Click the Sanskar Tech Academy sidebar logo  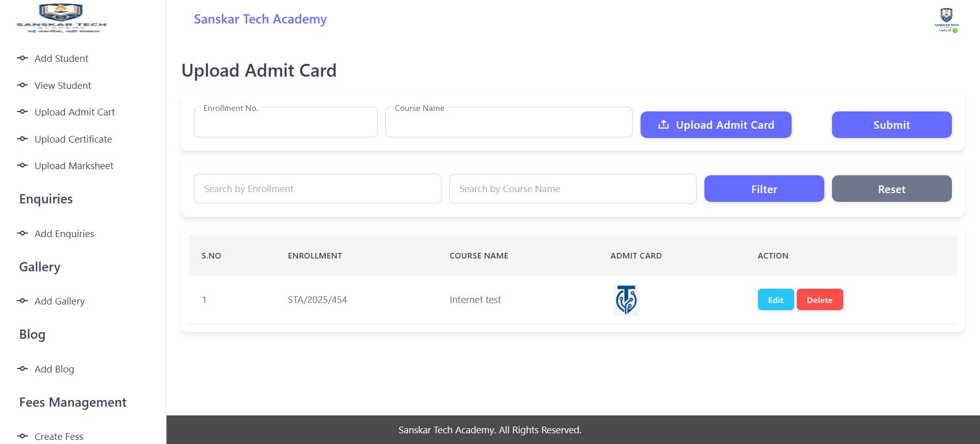click(61, 18)
